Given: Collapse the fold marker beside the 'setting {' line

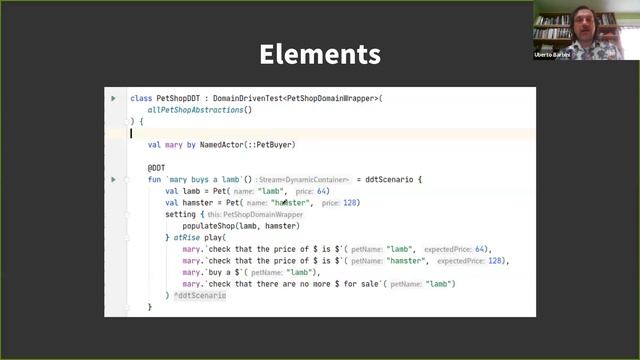Looking at the screenshot, I should click(x=127, y=214).
